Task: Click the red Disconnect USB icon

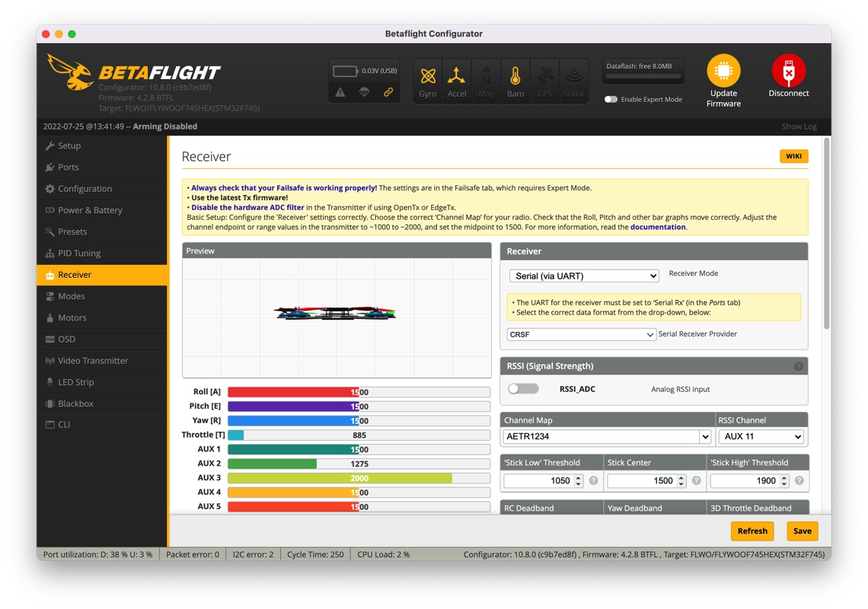Action: tap(788, 71)
